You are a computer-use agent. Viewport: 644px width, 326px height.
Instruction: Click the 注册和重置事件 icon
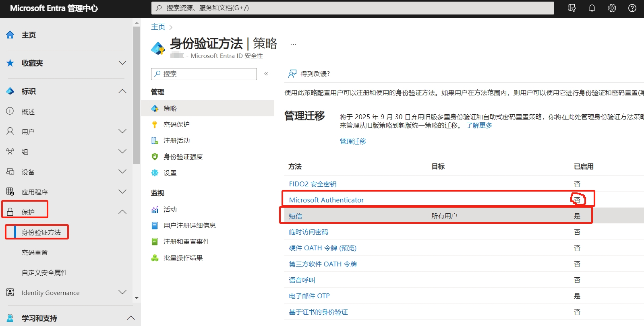[x=155, y=241]
